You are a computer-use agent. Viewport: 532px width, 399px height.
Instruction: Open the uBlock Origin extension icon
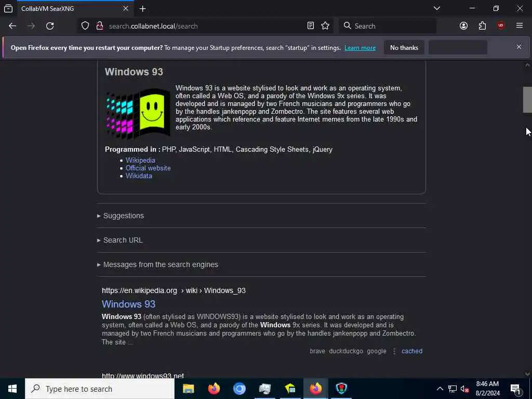point(501,26)
